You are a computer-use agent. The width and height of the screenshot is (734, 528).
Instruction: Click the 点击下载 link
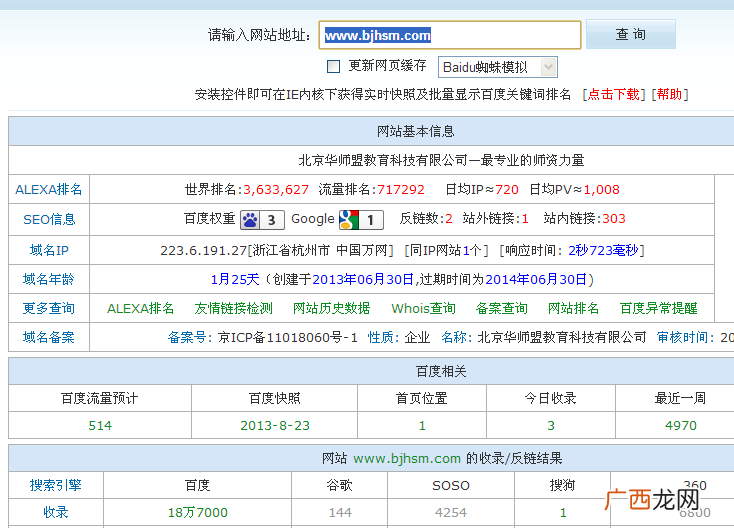click(614, 95)
